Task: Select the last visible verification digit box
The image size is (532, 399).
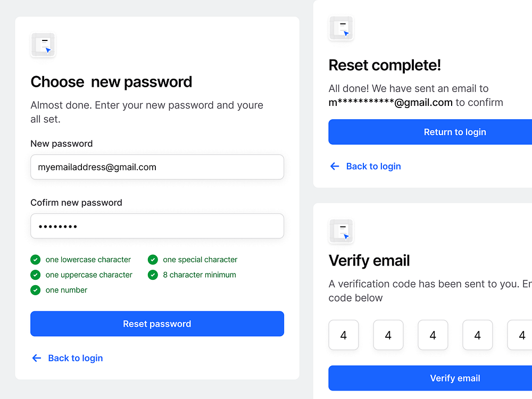Action: (x=522, y=335)
